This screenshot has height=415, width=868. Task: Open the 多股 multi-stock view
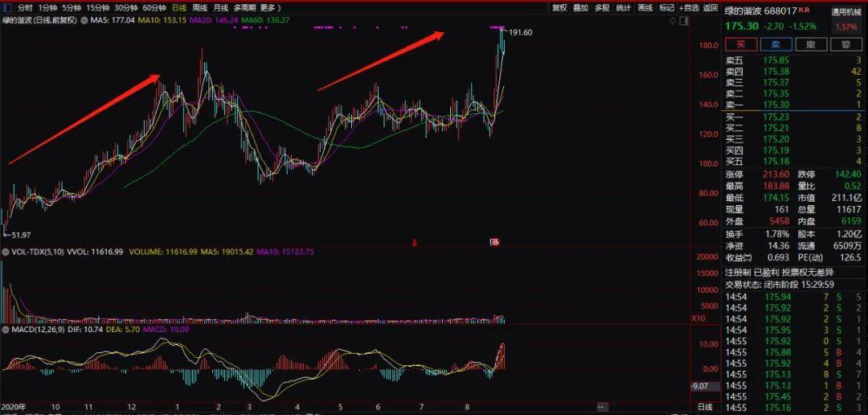(602, 8)
